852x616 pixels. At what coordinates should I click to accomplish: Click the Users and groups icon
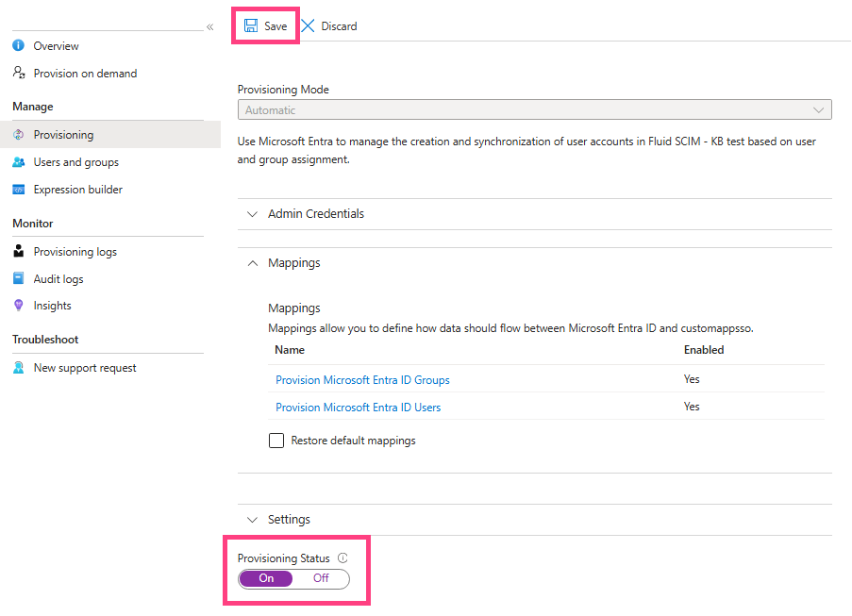click(19, 162)
